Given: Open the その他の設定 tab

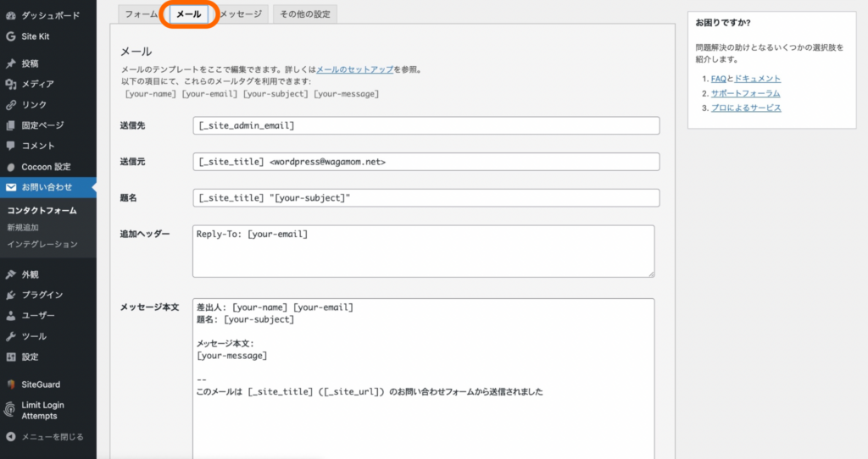Looking at the screenshot, I should (305, 14).
